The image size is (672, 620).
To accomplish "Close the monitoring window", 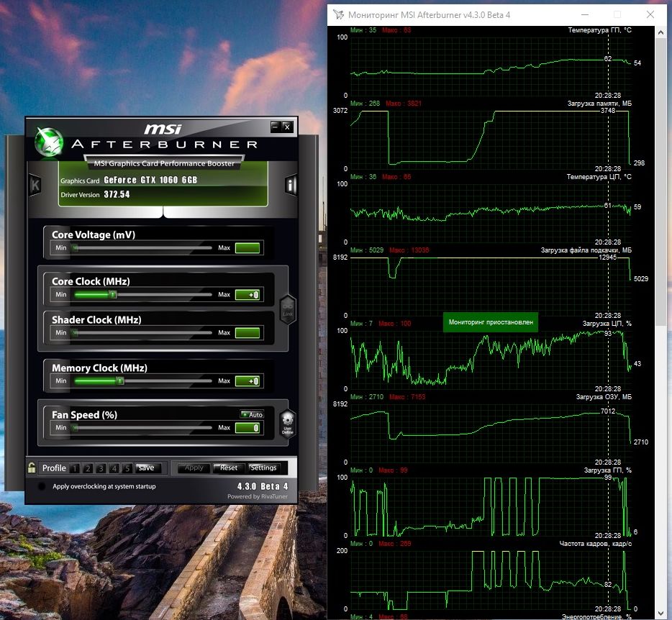I will (650, 14).
